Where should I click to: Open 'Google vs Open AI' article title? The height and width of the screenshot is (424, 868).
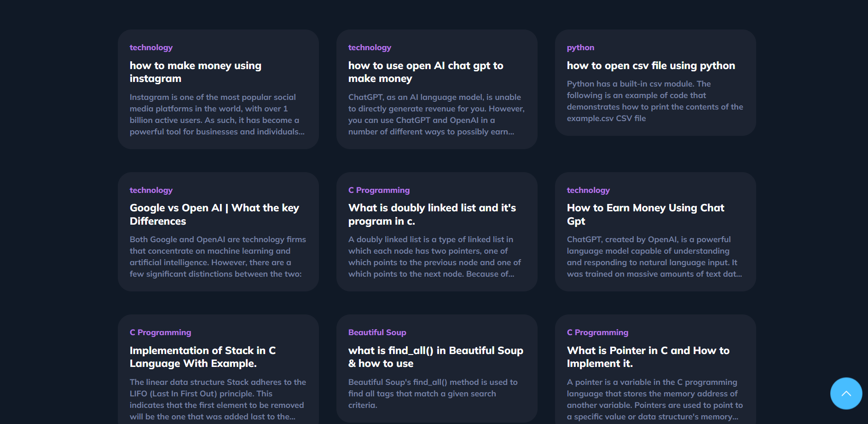214,215
